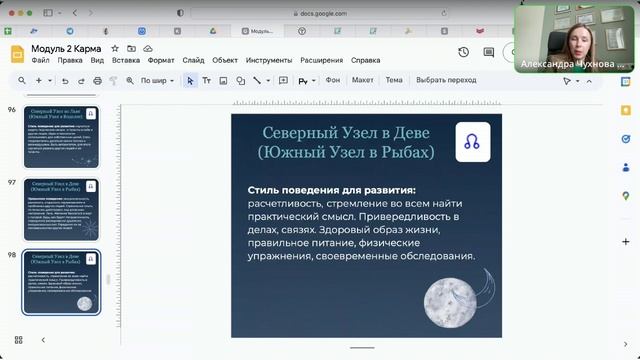The width and height of the screenshot is (640, 360).
Task: Open version history clock icon
Action: [x=463, y=52]
